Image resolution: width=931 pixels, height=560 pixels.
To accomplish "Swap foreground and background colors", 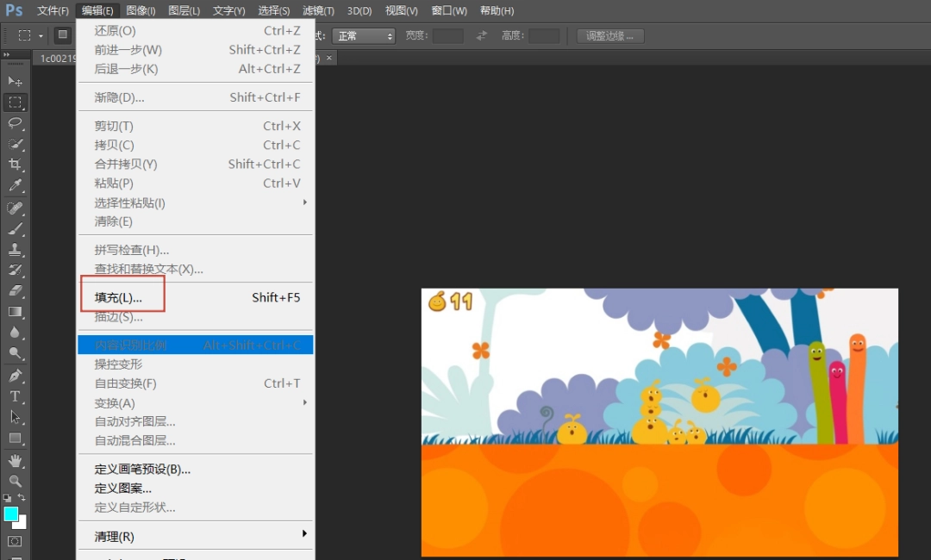I will click(22, 498).
